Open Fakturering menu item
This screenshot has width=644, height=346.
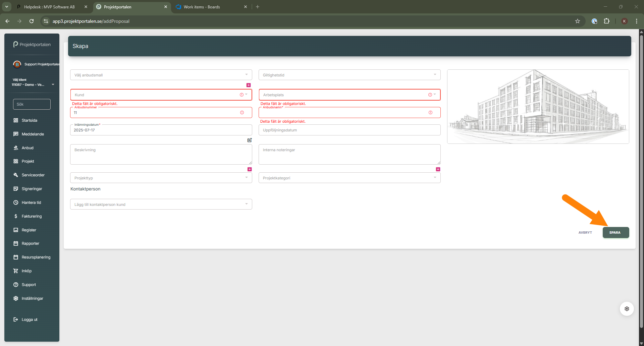coord(32,216)
